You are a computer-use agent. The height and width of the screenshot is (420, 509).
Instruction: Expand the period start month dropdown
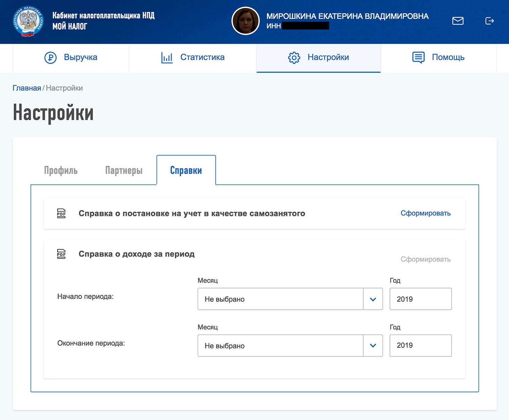pyautogui.click(x=280, y=299)
